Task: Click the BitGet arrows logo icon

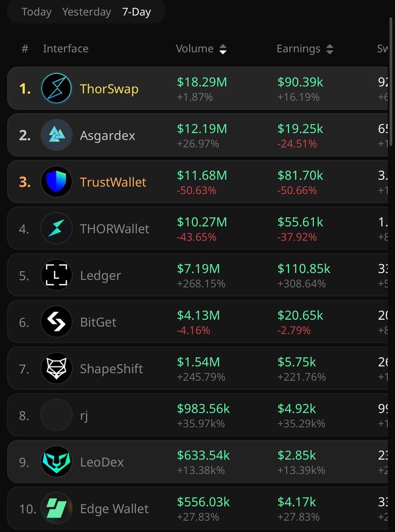Action: pos(57,322)
